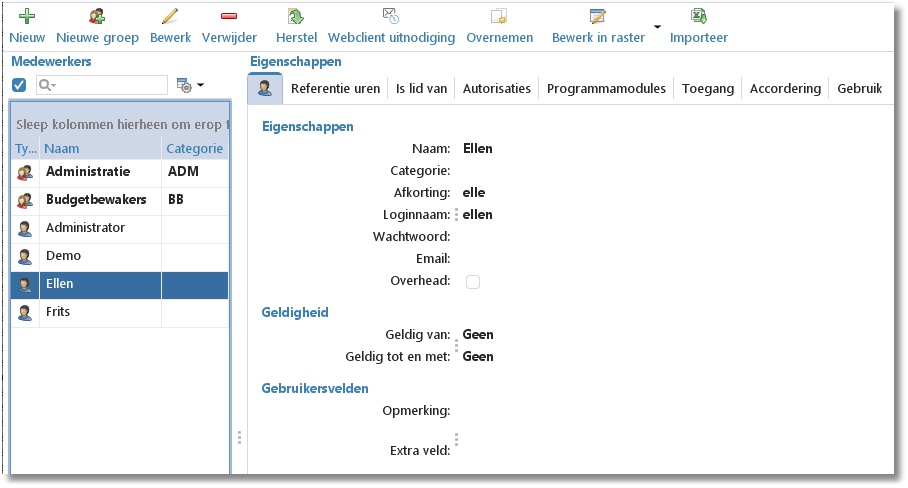
Task: Click the Ellen user icon
Action: pos(25,284)
